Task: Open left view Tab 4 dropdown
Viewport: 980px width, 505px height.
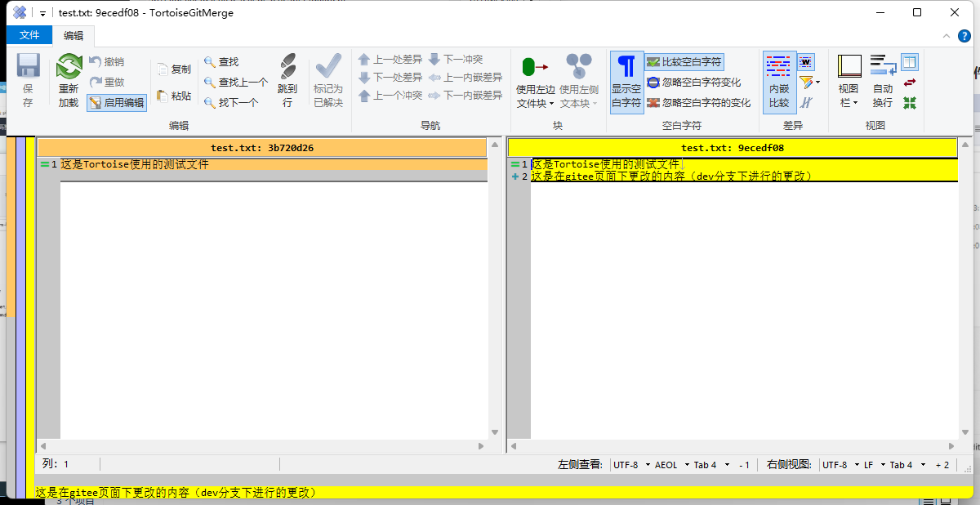Action: [710, 465]
